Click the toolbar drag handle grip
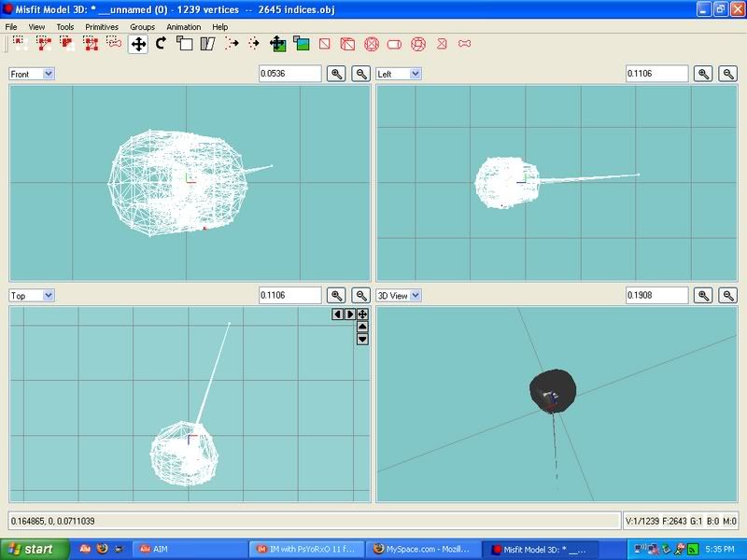 [x=7, y=44]
